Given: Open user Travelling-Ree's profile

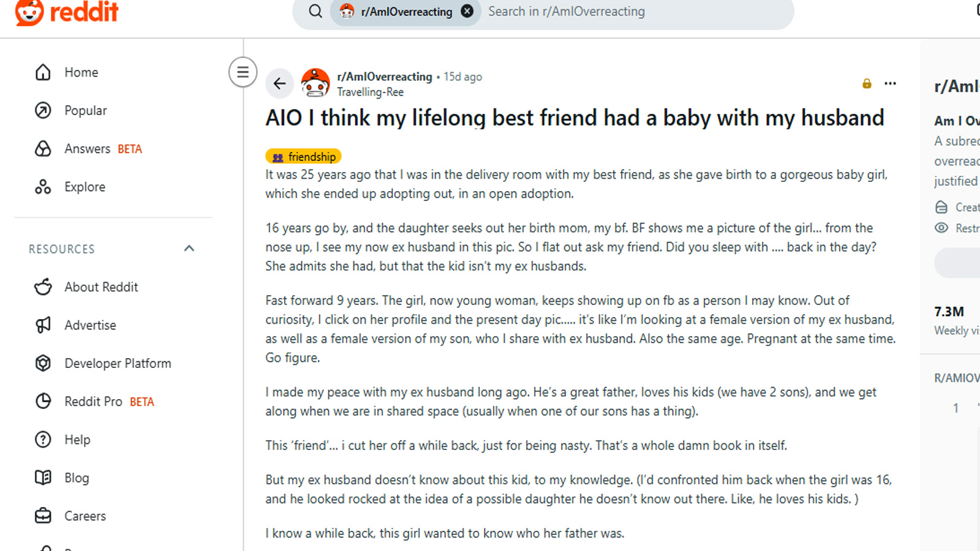Looking at the screenshot, I should tap(370, 92).
